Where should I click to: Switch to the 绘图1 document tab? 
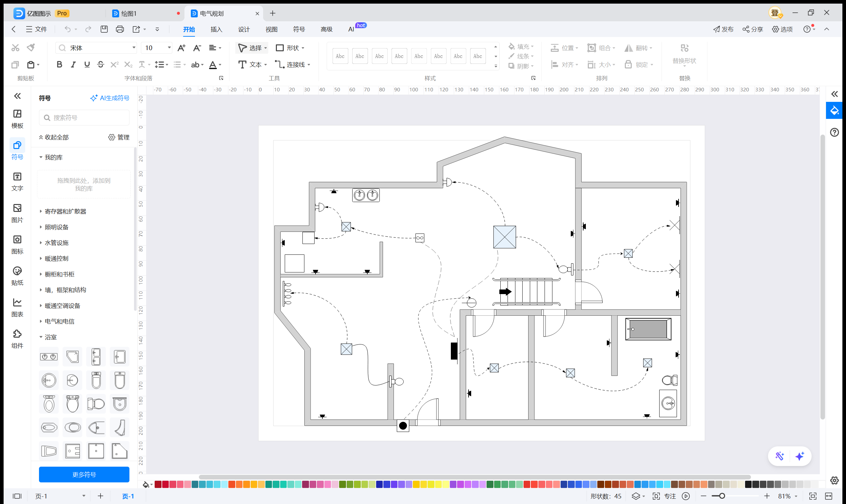point(129,13)
